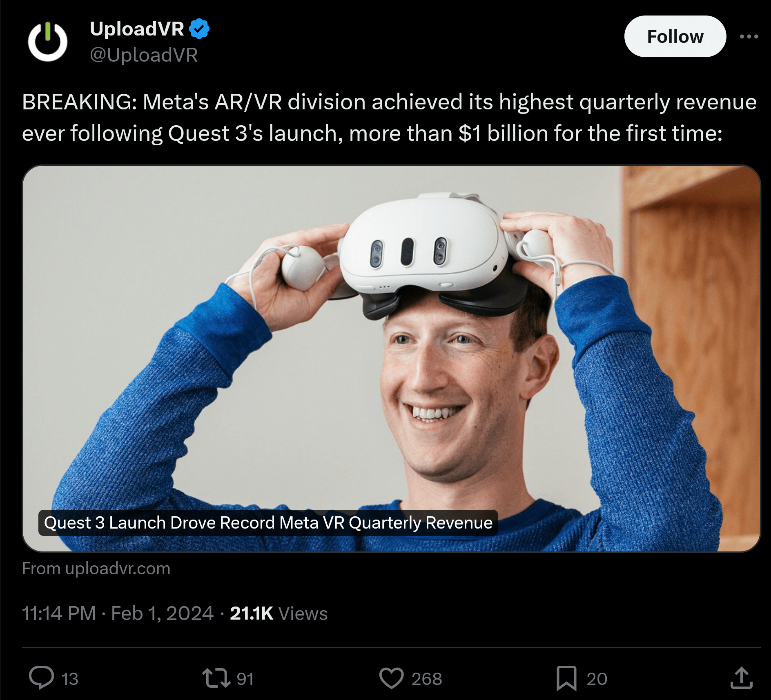Like the post with the heart icon
The image size is (771, 700).
pyautogui.click(x=391, y=678)
